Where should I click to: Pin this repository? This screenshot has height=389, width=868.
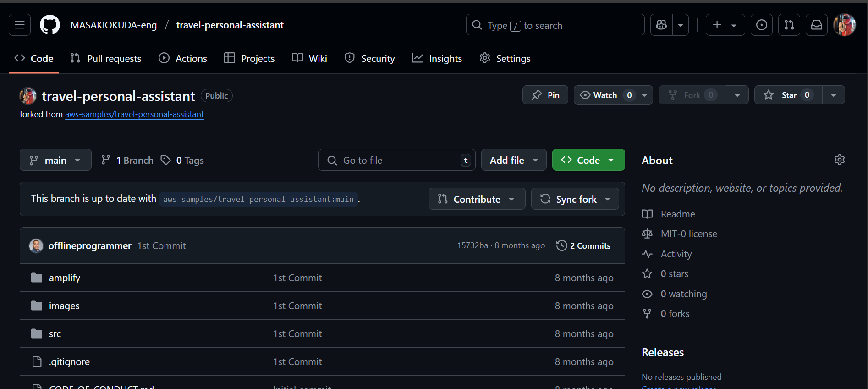tap(545, 95)
